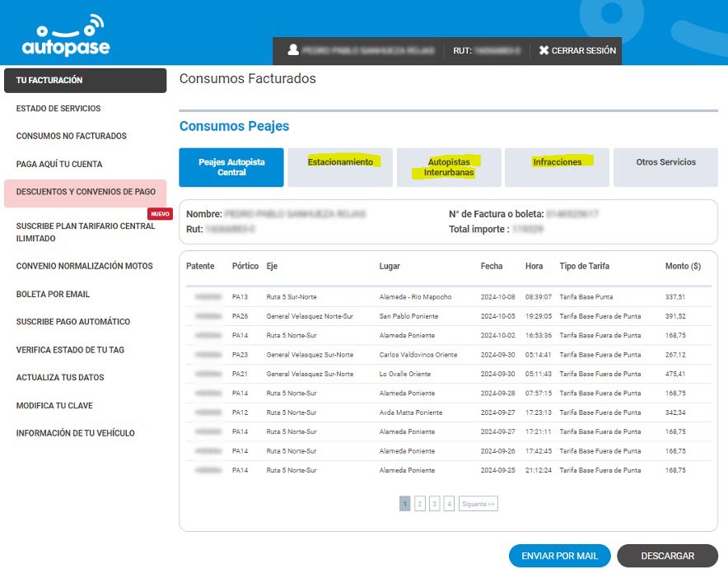Go to page 2 of results
The height and width of the screenshot is (573, 728).
click(419, 504)
